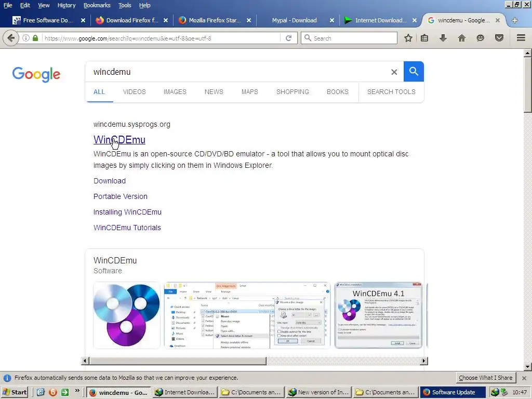Select the IMAGES search filter

pos(175,91)
